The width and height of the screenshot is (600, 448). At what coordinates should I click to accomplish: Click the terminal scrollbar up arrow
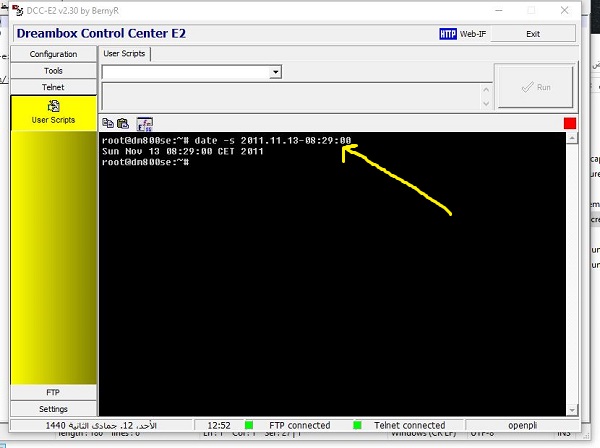[572, 138]
